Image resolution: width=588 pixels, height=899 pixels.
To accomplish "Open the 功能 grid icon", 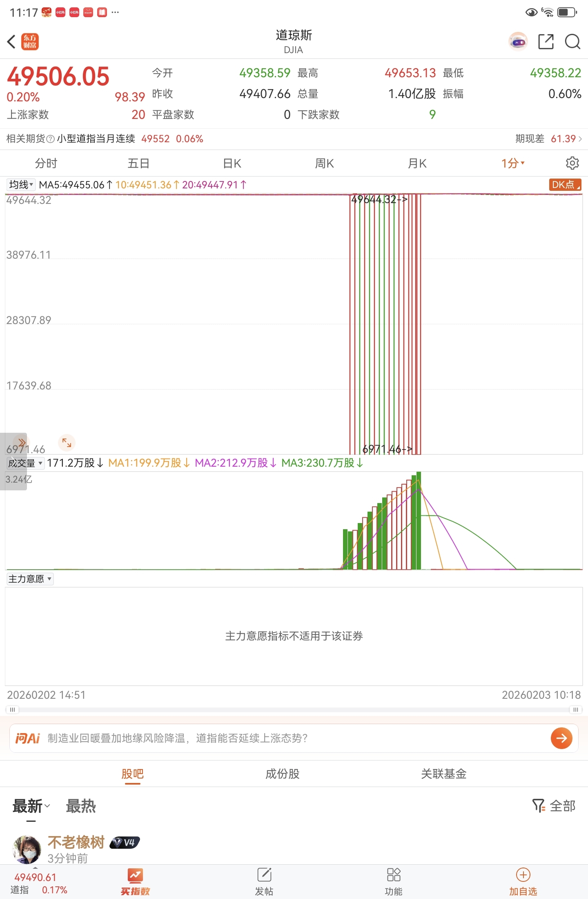I will coord(394,875).
